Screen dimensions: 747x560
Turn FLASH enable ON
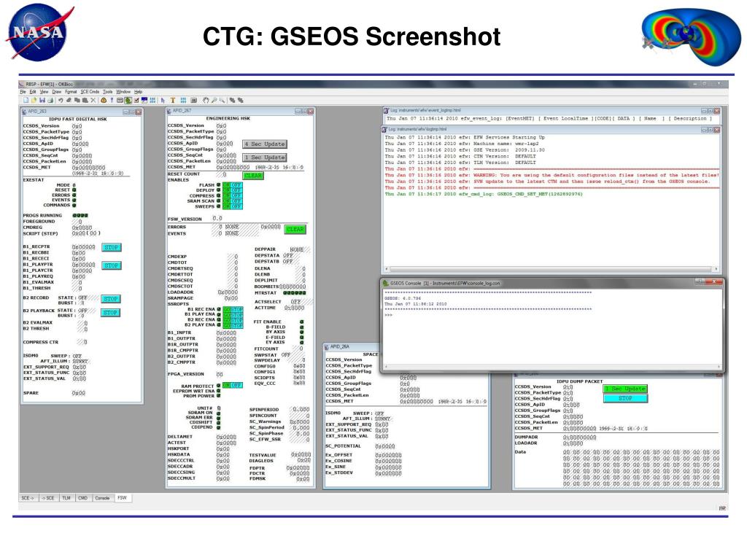click(227, 184)
